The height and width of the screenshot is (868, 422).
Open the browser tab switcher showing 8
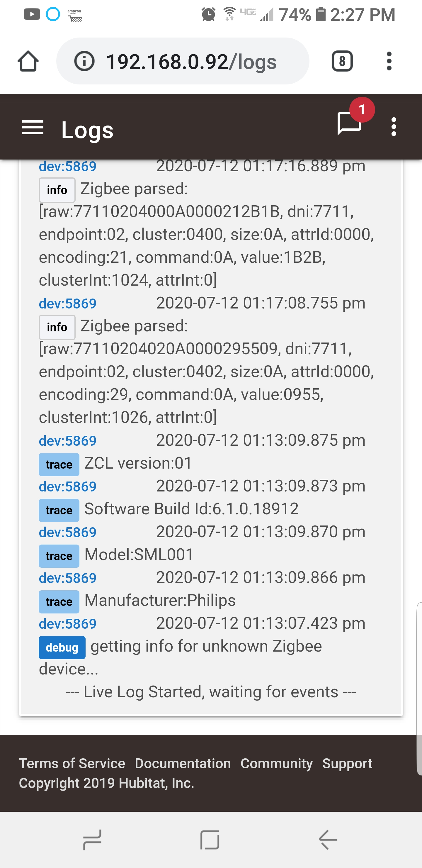(342, 61)
